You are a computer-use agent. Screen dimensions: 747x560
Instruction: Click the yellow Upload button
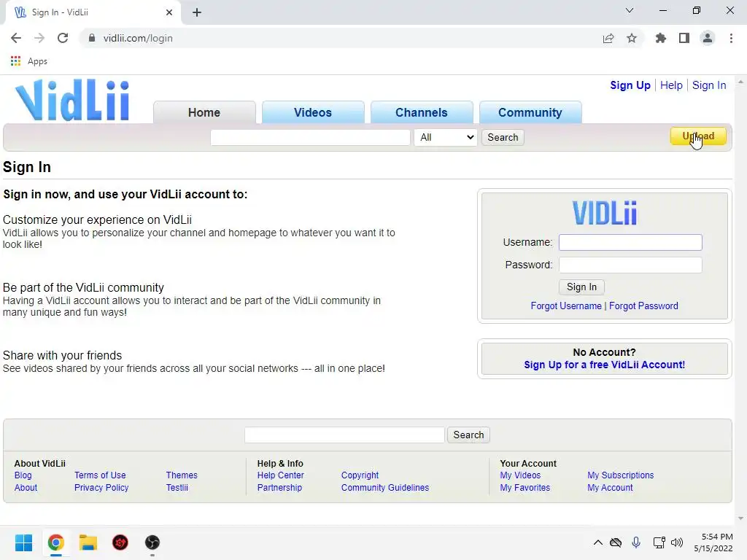coord(698,136)
